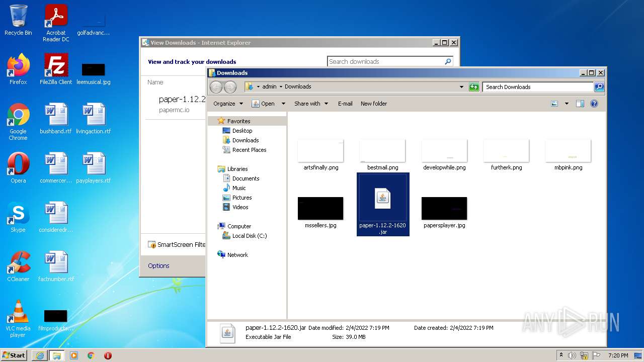Toggle the preview pane button
Viewport: 644px width, 362px height.
[x=580, y=104]
